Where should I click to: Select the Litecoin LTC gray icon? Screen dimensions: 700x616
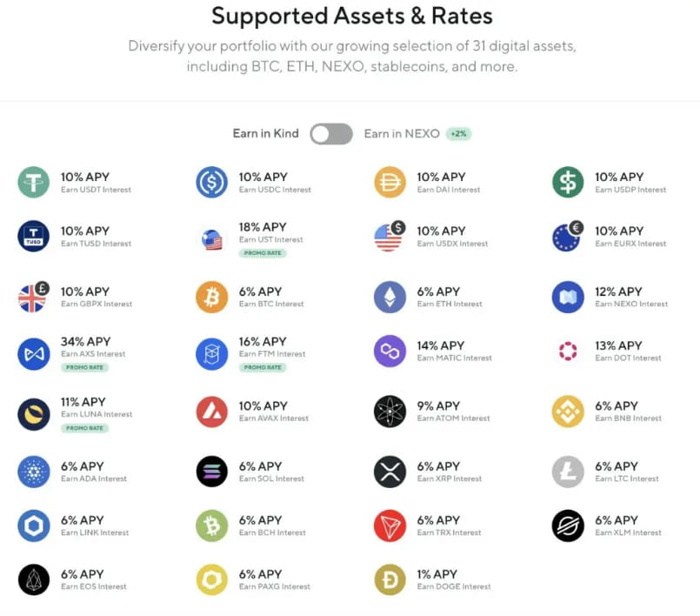[x=568, y=472]
